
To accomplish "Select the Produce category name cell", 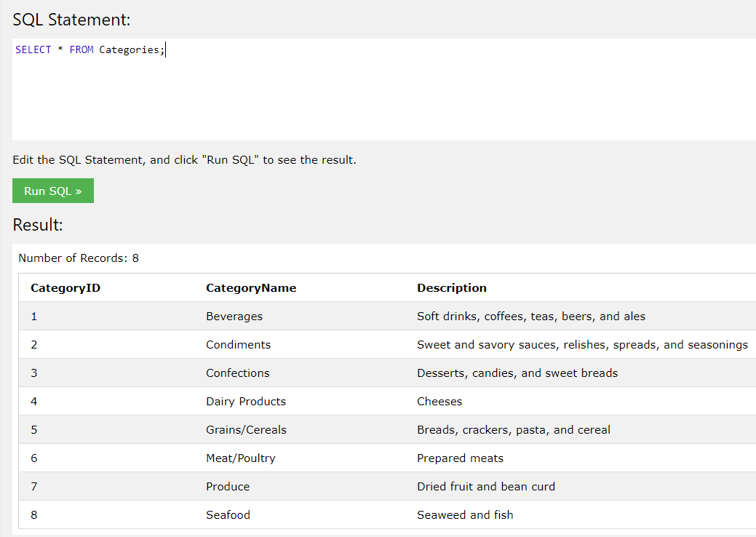I will click(x=228, y=486).
